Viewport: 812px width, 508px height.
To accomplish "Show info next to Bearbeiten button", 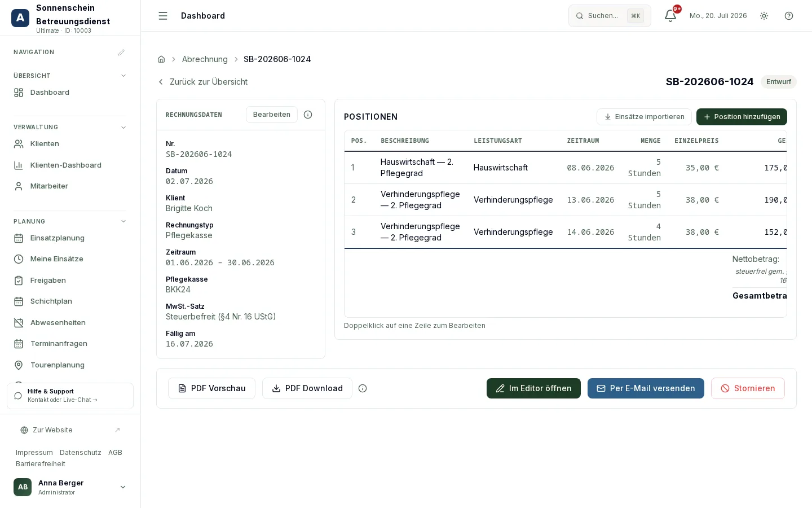I will (308, 115).
